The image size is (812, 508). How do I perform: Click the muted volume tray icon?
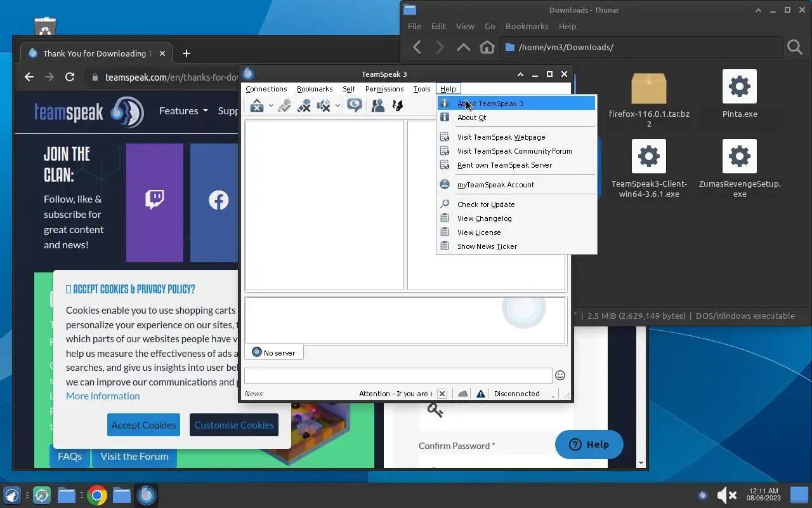(x=726, y=495)
